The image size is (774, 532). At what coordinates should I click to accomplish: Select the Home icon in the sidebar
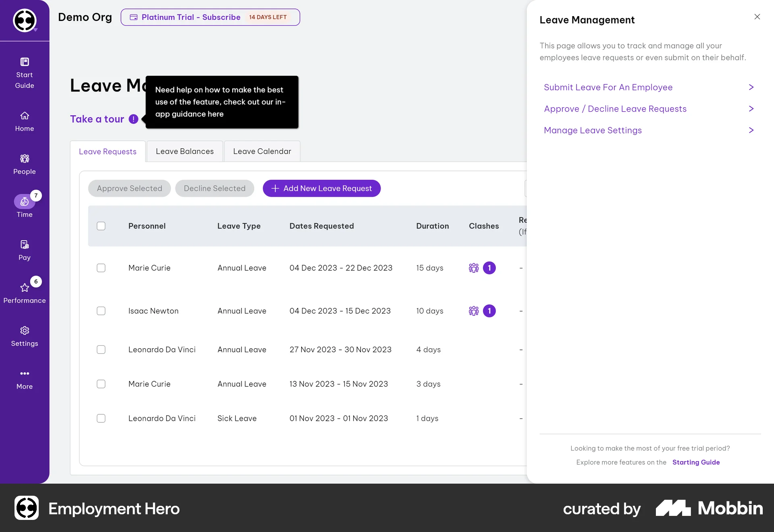(24, 121)
